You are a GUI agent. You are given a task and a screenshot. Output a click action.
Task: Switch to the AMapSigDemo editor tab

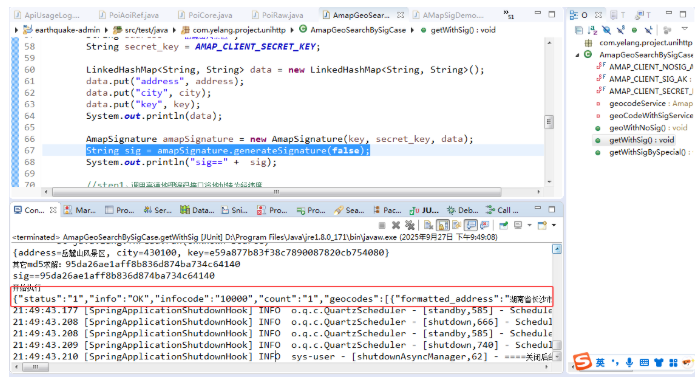tap(448, 15)
